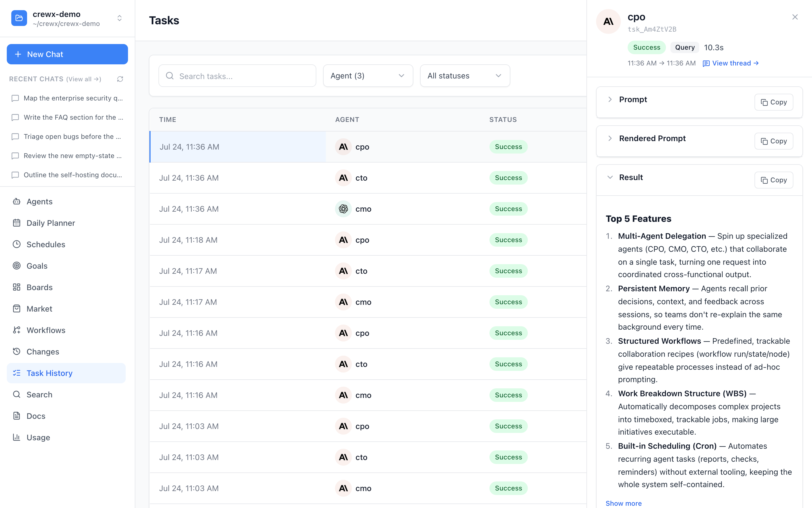Click the cto agent avatar at 11:16 AM
Screen dimensions: 812x508
(x=343, y=364)
